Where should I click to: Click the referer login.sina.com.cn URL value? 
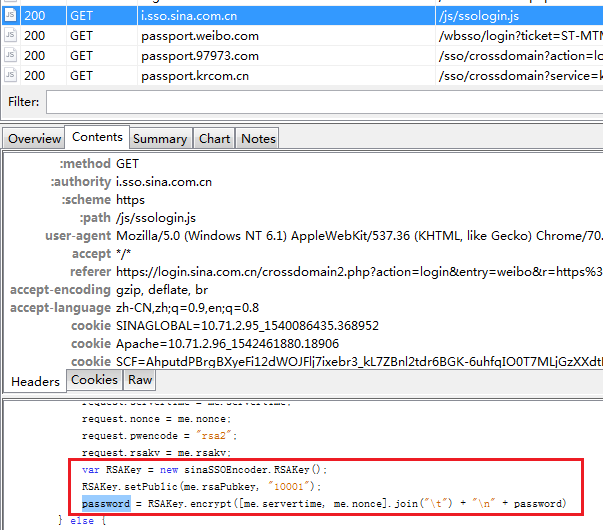point(359,272)
